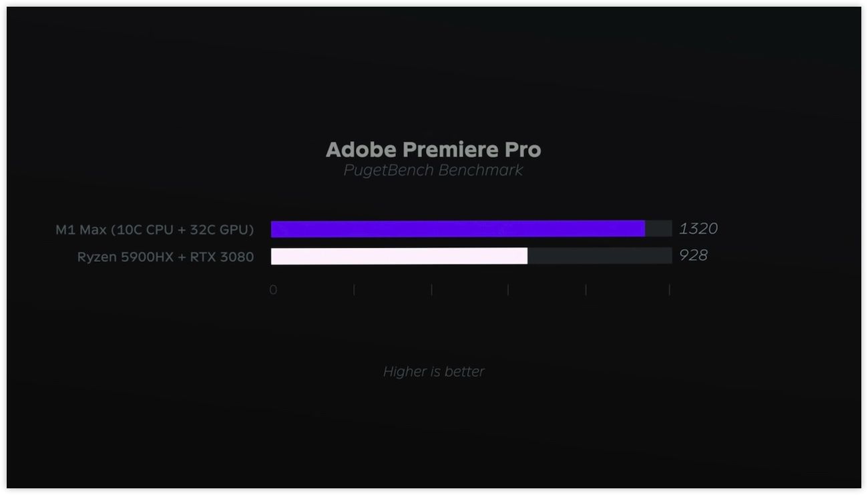Click the left start of the purple bar

(x=274, y=228)
